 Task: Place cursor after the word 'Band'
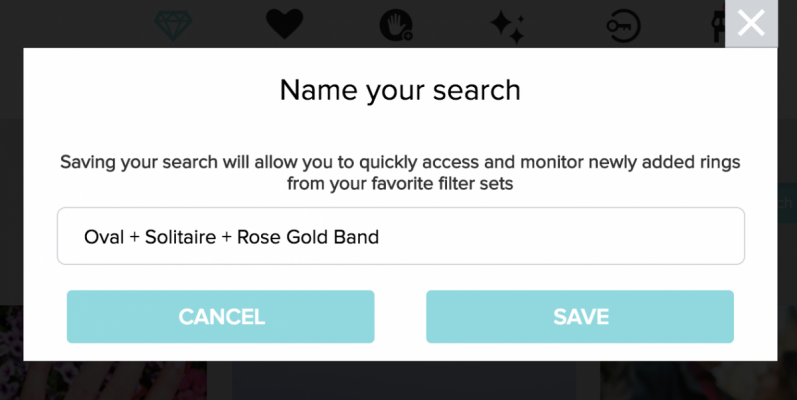tap(381, 237)
